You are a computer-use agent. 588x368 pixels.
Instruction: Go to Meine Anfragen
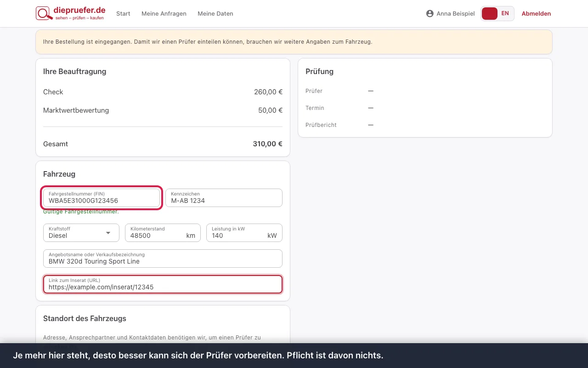point(164,13)
